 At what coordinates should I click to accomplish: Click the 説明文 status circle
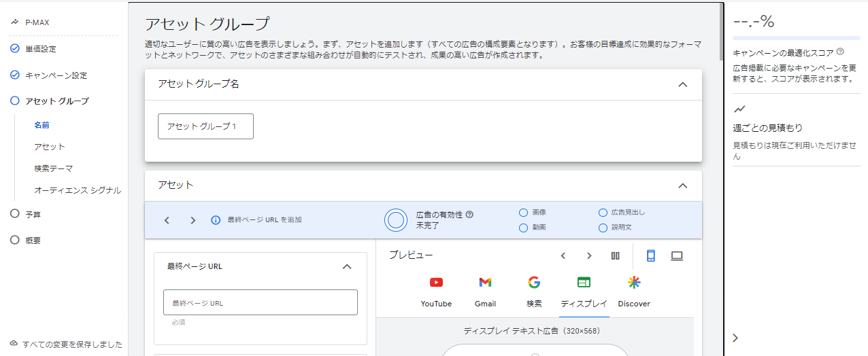pos(603,228)
